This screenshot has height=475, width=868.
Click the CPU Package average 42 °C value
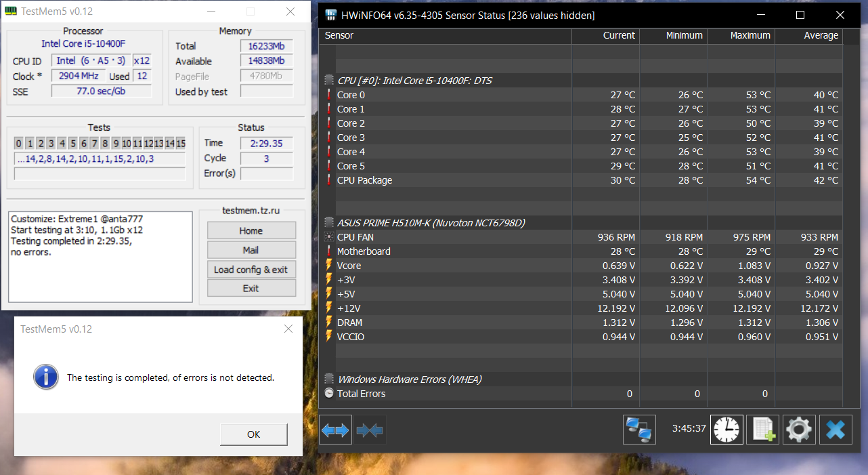click(826, 180)
